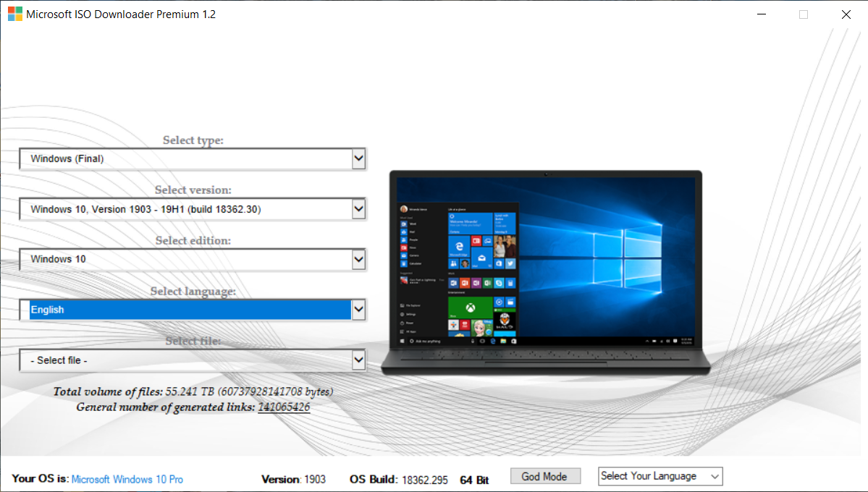Click the 64 Bit label
Image resolution: width=868 pixels, height=492 pixels.
pyautogui.click(x=474, y=480)
